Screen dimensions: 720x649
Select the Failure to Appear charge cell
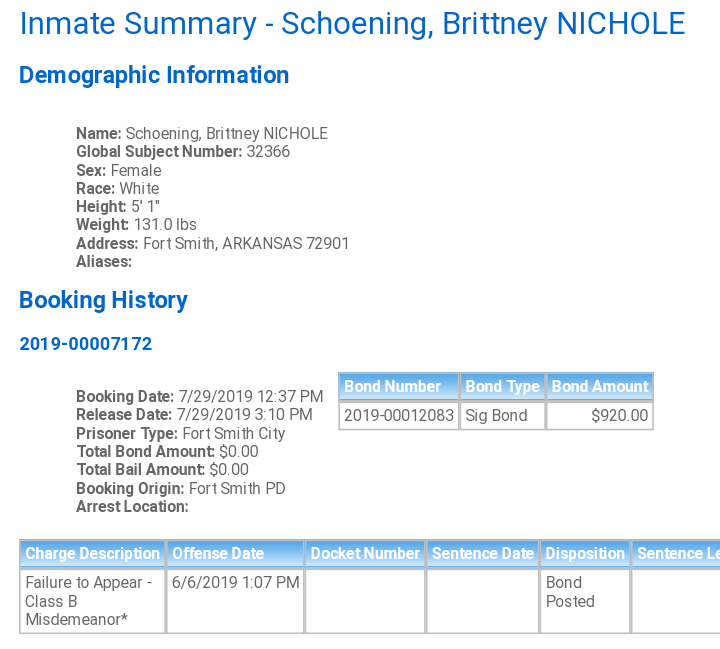coord(92,601)
